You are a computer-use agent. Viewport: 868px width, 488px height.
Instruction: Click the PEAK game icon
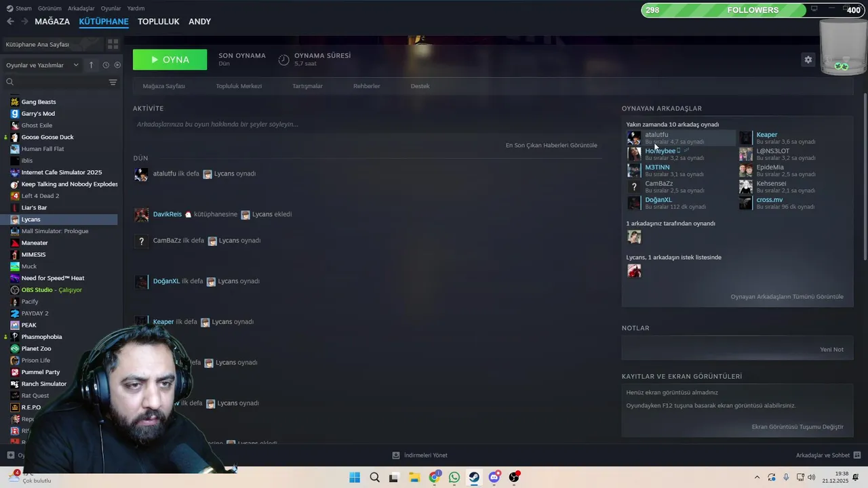(x=15, y=325)
